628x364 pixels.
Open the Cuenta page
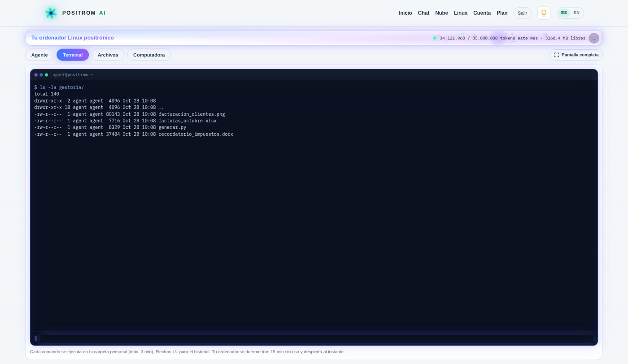(x=482, y=13)
